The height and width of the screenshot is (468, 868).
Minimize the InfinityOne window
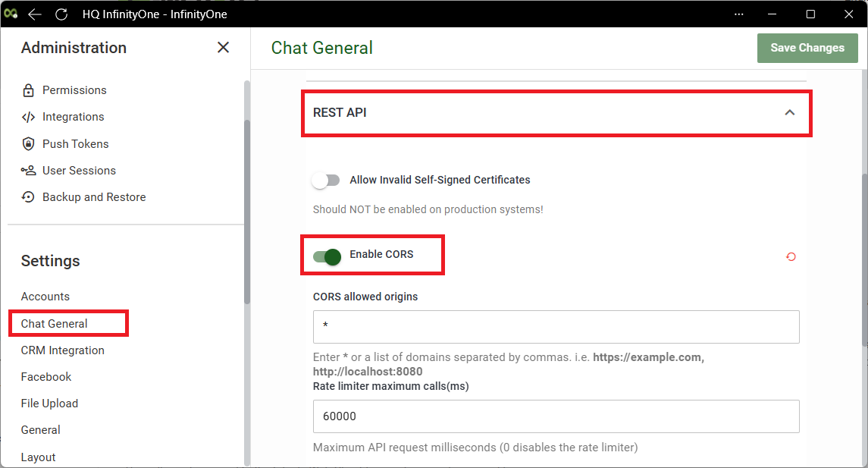click(772, 14)
